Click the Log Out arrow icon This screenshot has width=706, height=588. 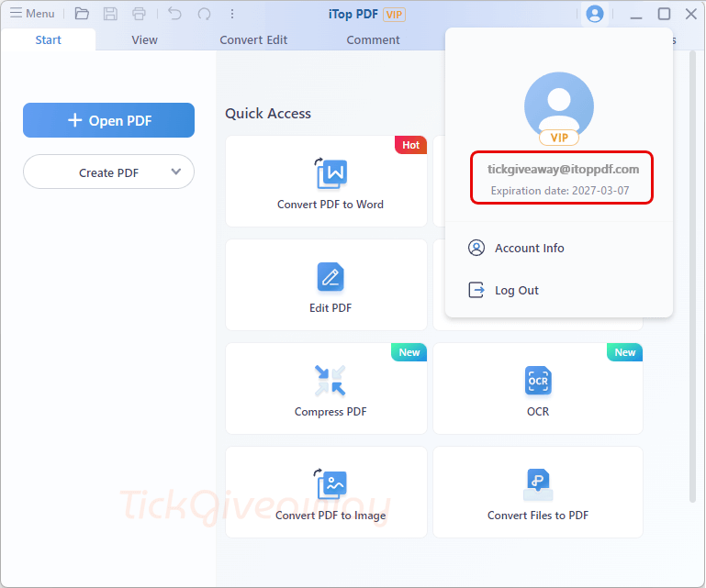[x=476, y=290]
